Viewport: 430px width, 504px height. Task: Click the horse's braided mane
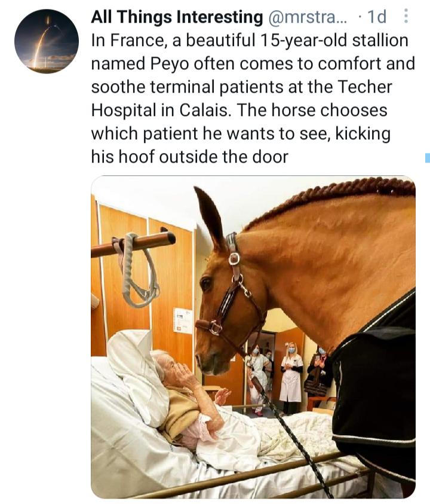(x=334, y=197)
